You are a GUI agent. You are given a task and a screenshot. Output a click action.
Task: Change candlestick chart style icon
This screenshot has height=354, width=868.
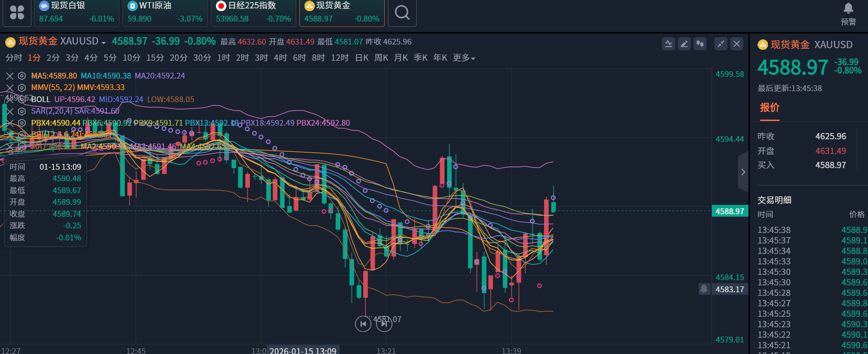click(x=700, y=44)
